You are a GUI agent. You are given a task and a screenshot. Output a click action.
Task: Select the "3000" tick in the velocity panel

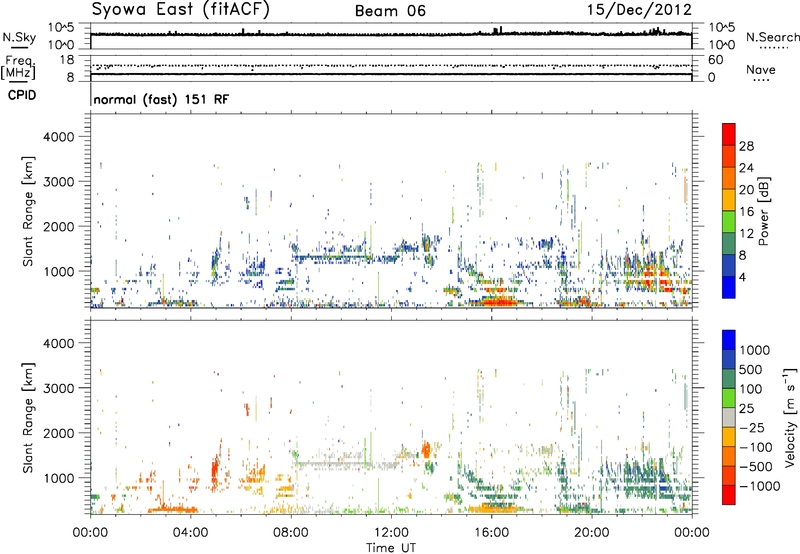[58, 388]
